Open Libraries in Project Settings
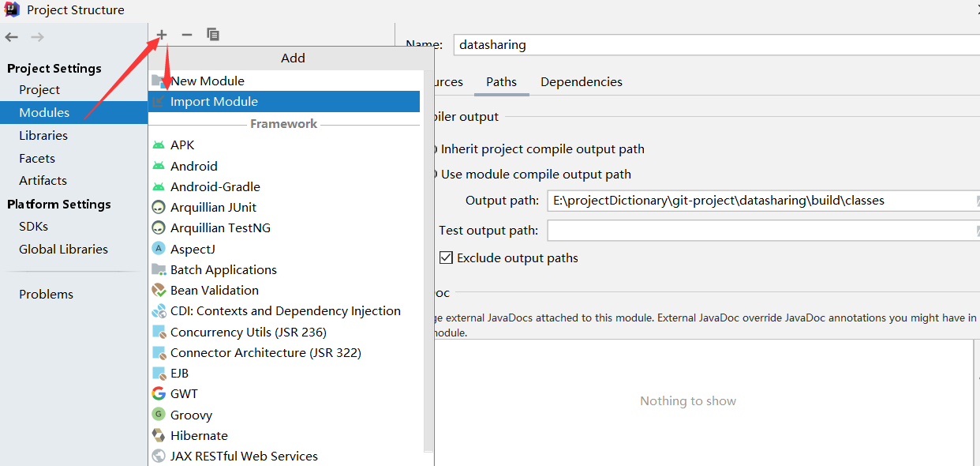The width and height of the screenshot is (980, 466). pyautogui.click(x=43, y=136)
